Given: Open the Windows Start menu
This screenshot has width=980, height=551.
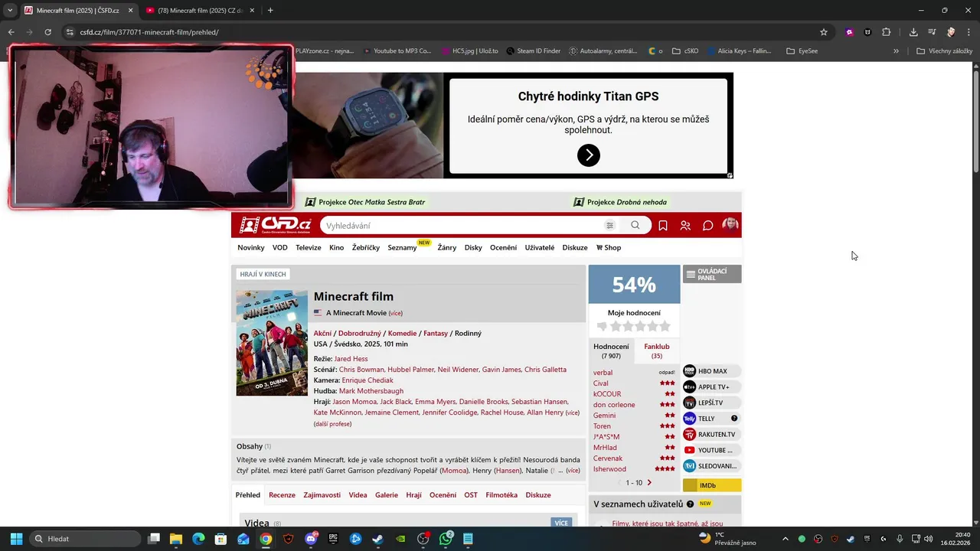Looking at the screenshot, I should (x=16, y=539).
